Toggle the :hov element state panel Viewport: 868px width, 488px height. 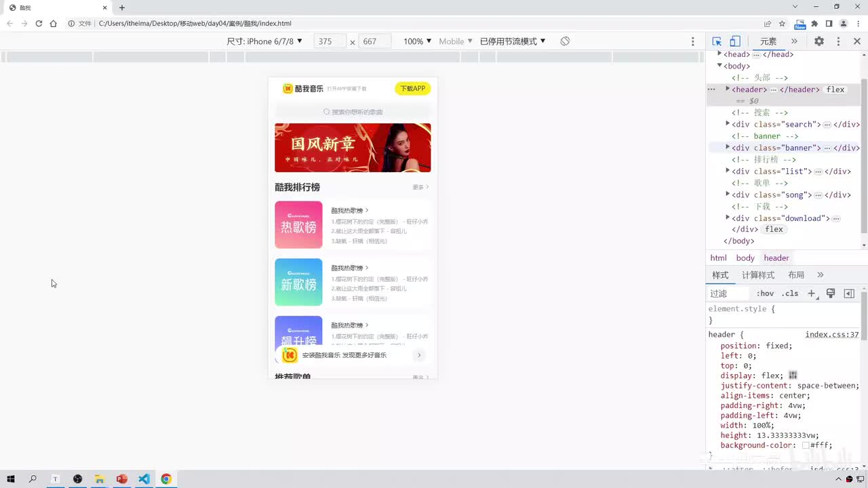click(x=765, y=293)
